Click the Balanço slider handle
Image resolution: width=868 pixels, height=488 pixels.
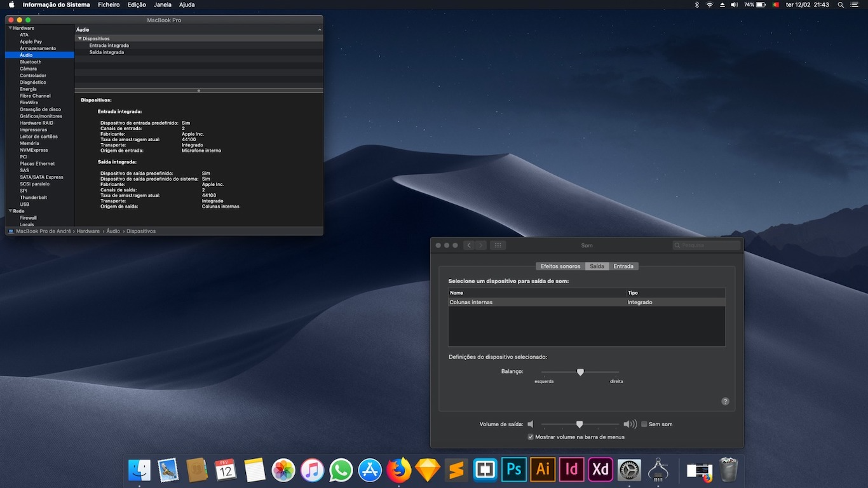click(580, 372)
